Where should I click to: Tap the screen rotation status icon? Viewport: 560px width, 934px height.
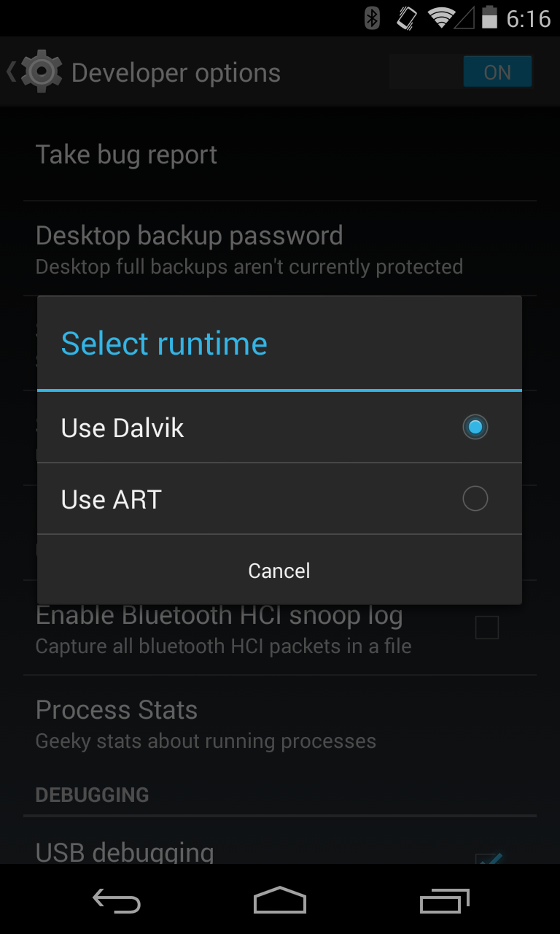(407, 18)
